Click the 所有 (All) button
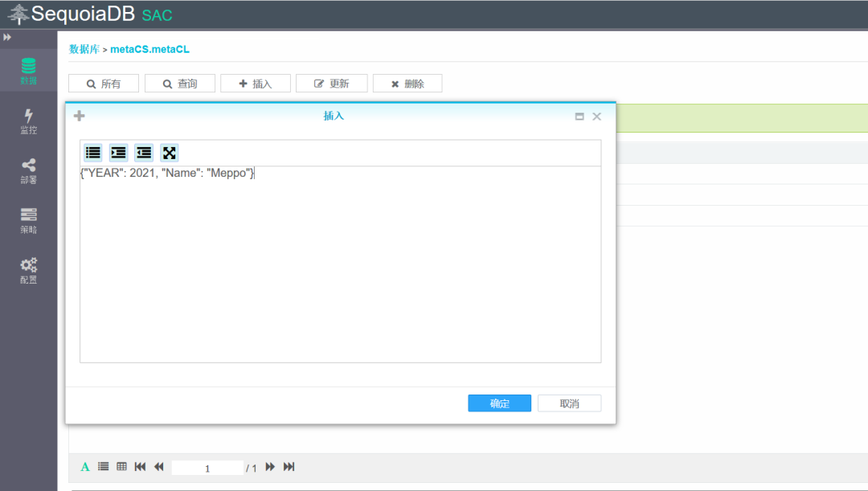 [104, 84]
